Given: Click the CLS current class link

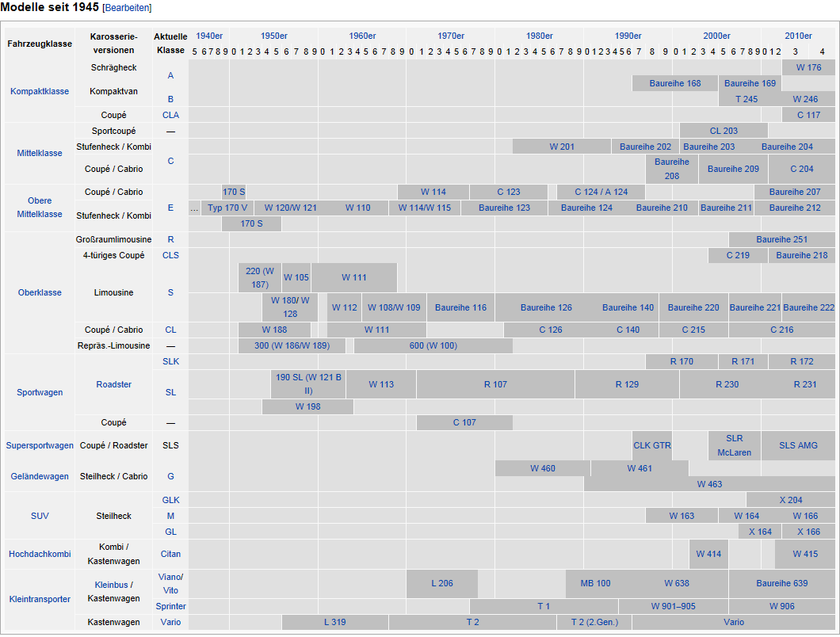Looking at the screenshot, I should pos(170,255).
